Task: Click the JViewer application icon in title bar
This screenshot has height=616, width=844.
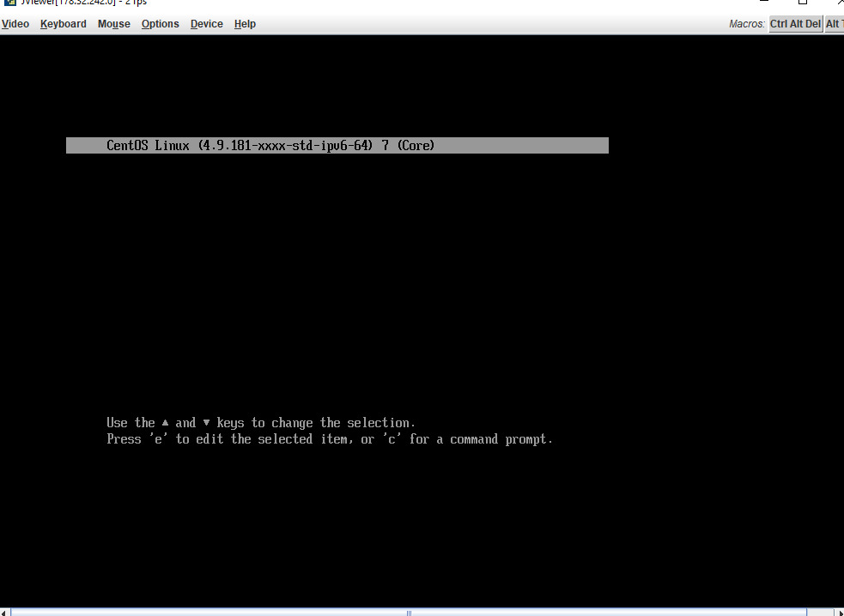Action: (9, 3)
